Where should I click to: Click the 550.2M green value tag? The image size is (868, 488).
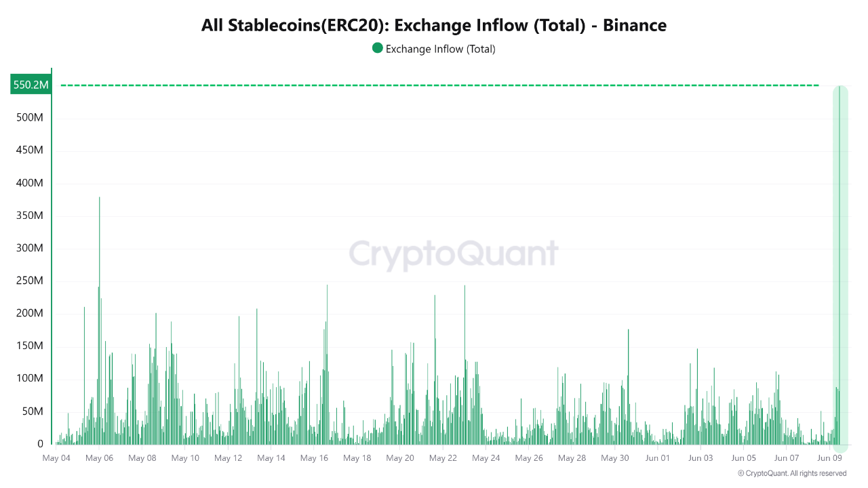point(31,85)
